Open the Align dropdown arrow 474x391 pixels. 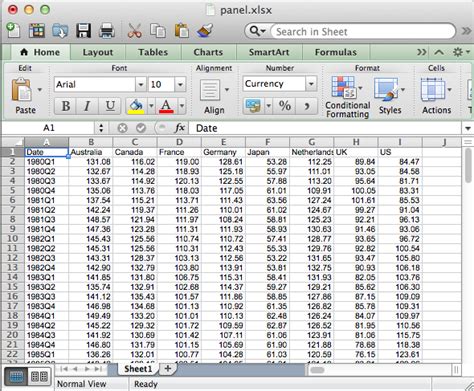[227, 89]
